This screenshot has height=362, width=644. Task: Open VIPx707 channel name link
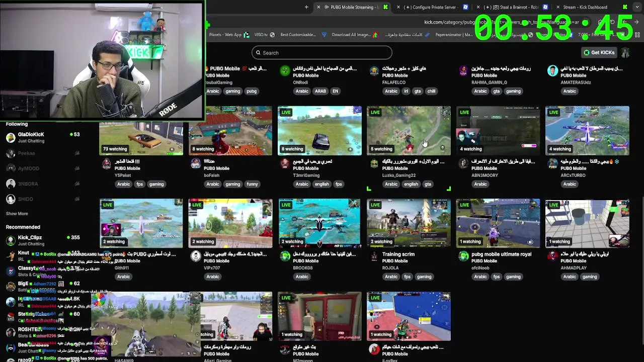click(x=212, y=268)
